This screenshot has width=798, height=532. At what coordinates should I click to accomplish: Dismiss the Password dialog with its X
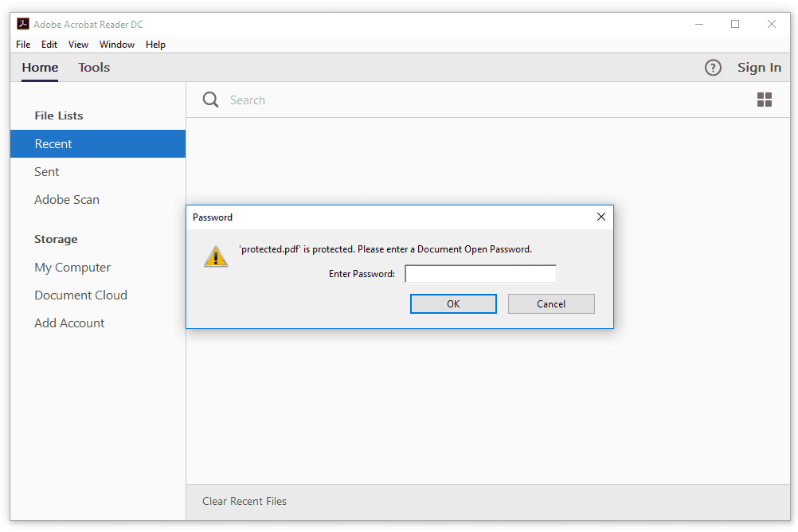point(601,217)
